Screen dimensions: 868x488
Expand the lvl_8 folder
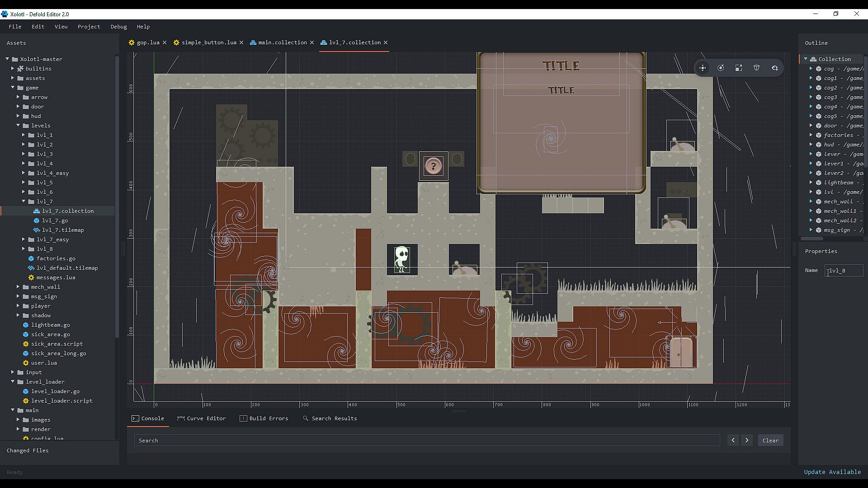(x=24, y=249)
